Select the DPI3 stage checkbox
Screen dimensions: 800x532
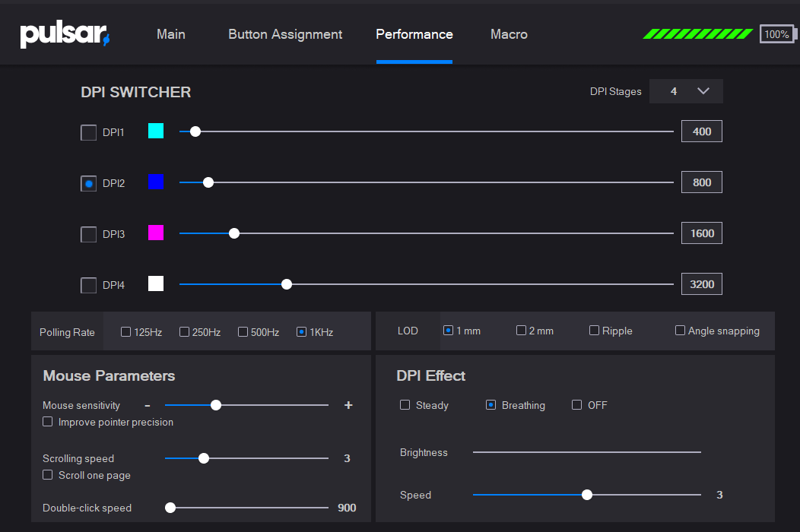point(89,234)
